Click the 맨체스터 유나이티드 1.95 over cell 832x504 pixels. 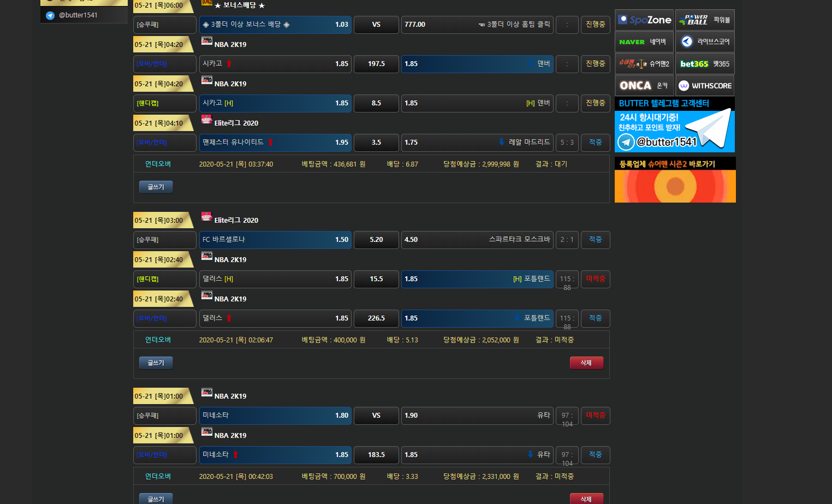click(275, 143)
